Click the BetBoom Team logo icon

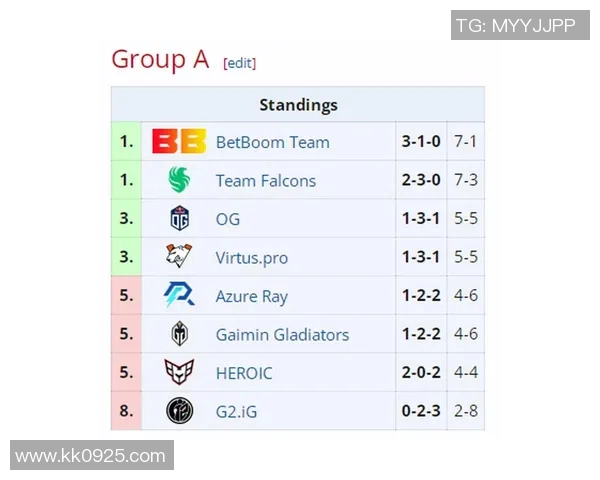pyautogui.click(x=179, y=142)
